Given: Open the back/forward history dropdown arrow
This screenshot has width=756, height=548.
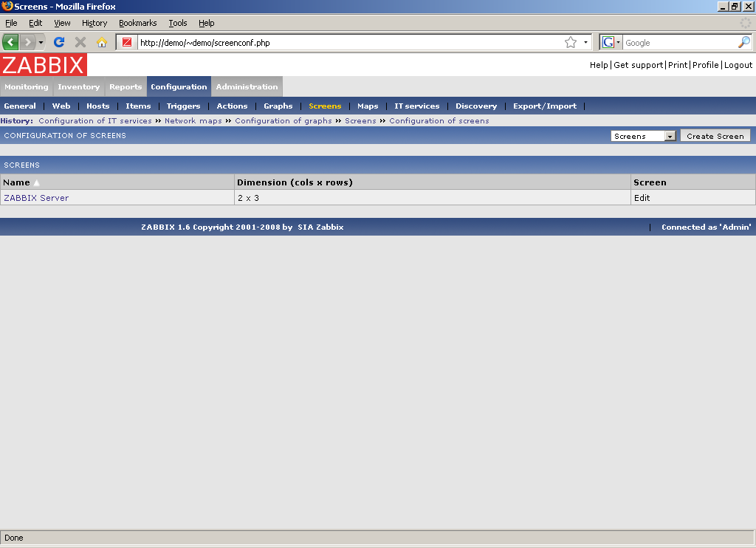Looking at the screenshot, I should click(41, 42).
